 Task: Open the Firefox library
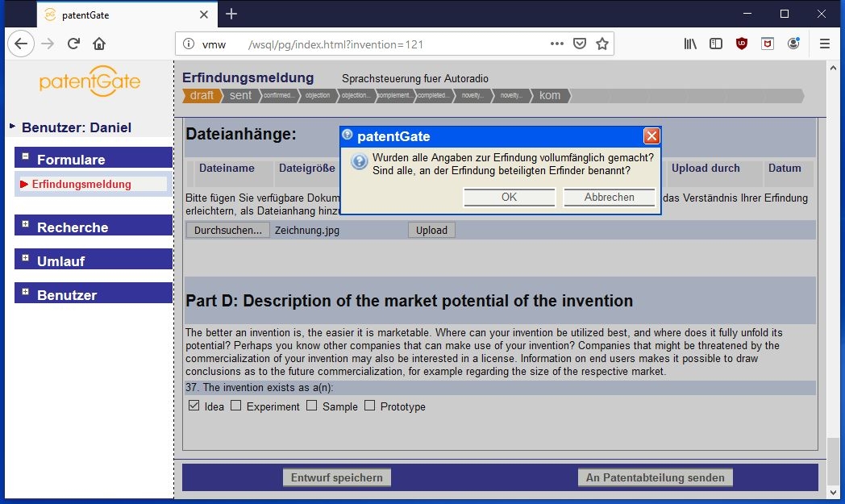click(x=690, y=44)
